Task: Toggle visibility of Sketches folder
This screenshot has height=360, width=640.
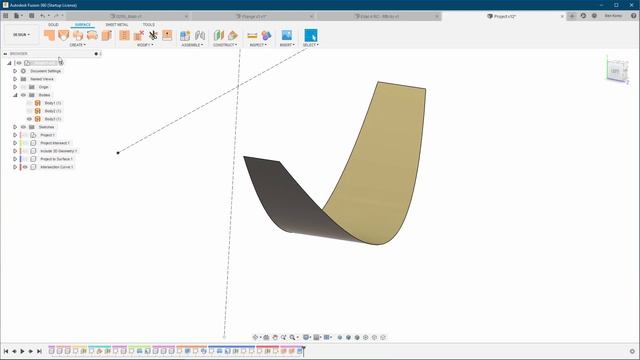Action: point(23,127)
